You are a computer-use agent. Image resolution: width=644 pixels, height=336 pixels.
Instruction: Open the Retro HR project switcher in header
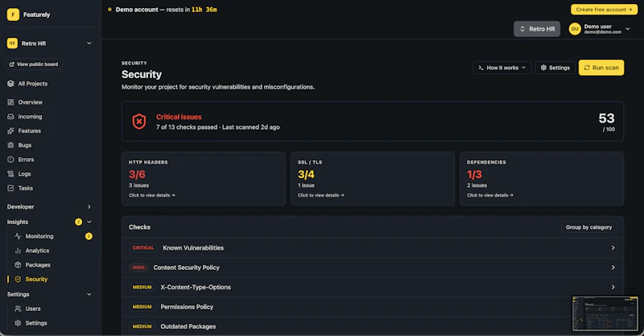click(537, 29)
